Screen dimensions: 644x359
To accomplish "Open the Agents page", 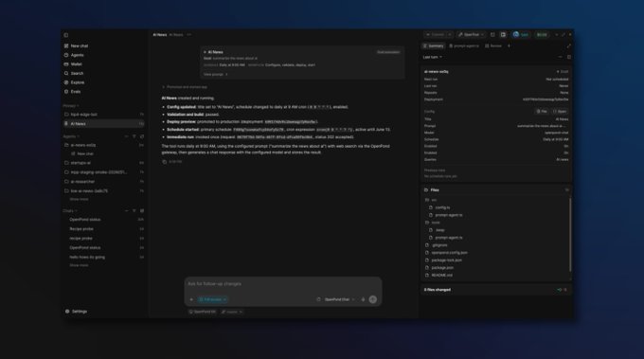I will (74, 55).
